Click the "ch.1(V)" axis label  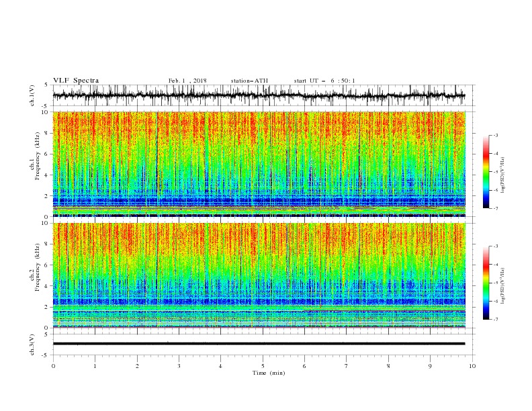32,95
